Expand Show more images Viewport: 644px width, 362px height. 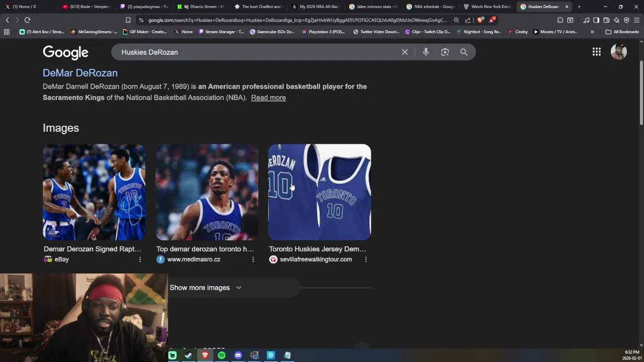pos(205,288)
